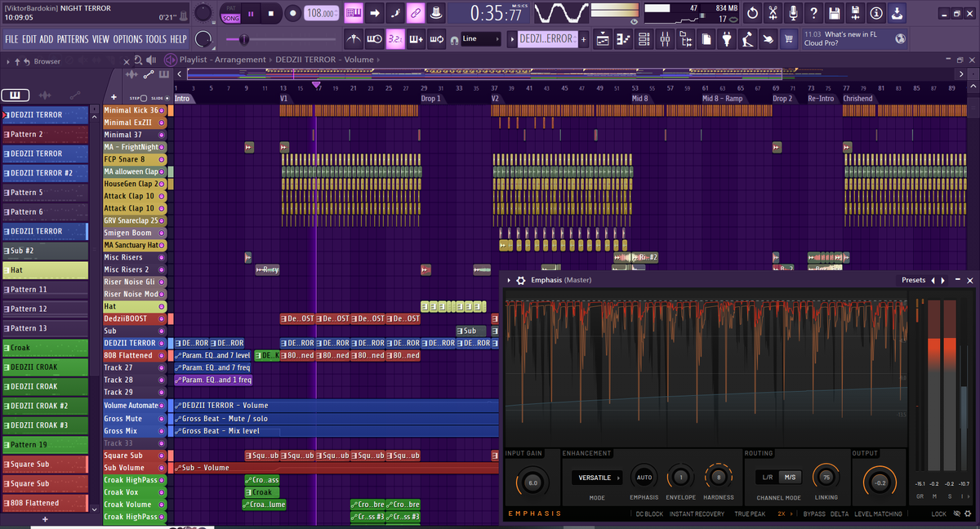Image resolution: width=980 pixels, height=529 pixels.
Task: Open the audio editor scissors icon
Action: [772, 13]
